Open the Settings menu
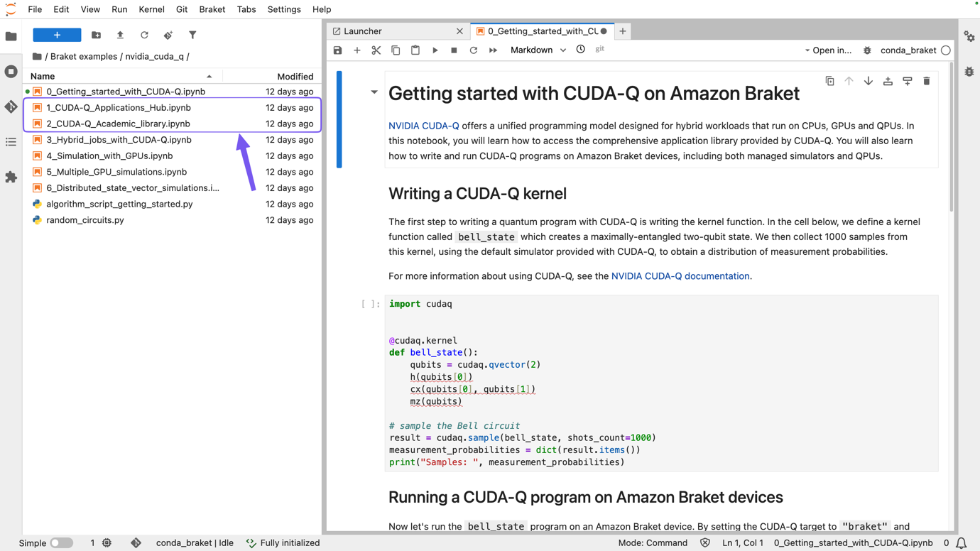 (x=284, y=9)
